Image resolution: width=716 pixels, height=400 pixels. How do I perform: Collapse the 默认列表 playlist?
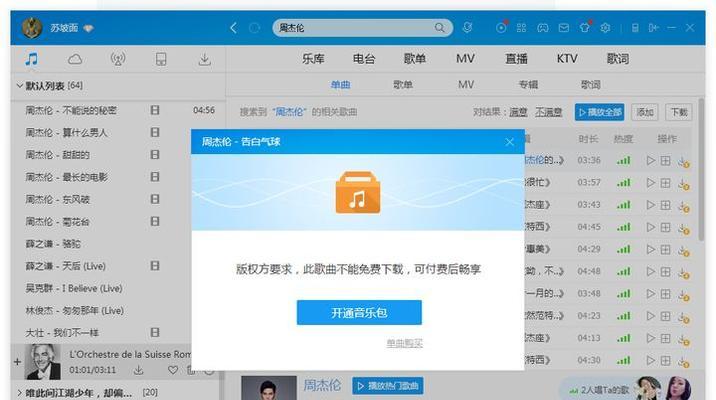(20, 85)
